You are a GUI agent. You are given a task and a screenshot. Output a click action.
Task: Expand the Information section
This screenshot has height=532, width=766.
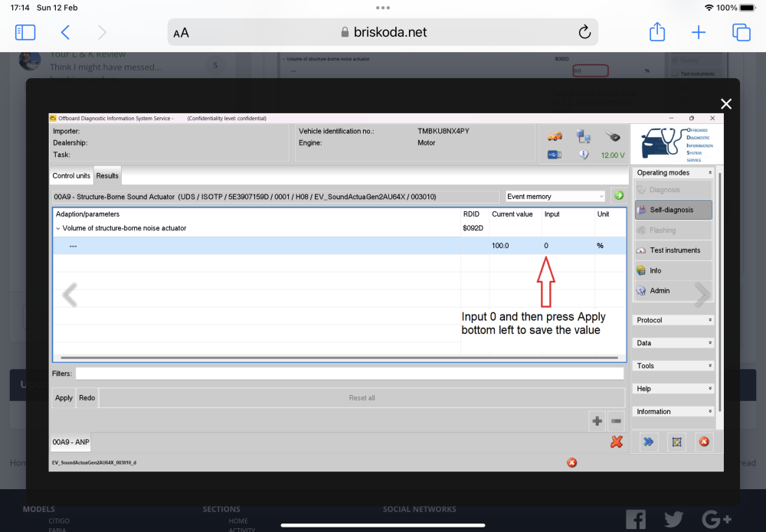674,412
